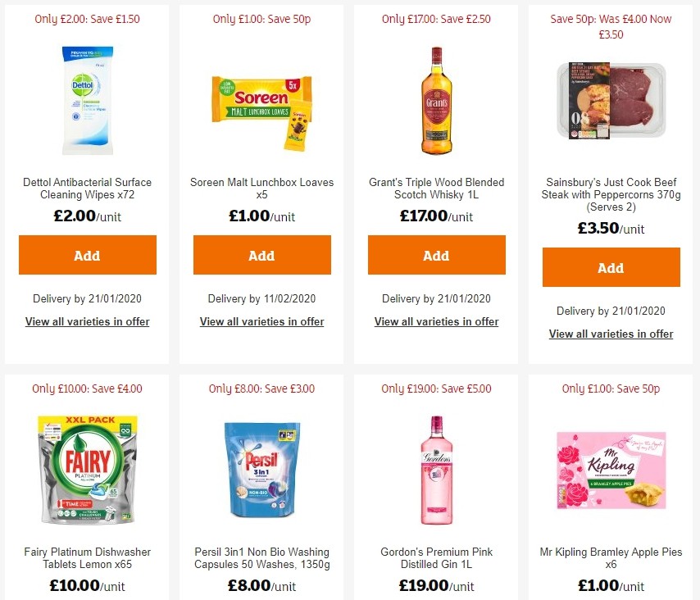This screenshot has width=700, height=600.
Task: Open the 'Only £1.00: Save 50p' offer on Mr Kipling
Action: (x=611, y=388)
